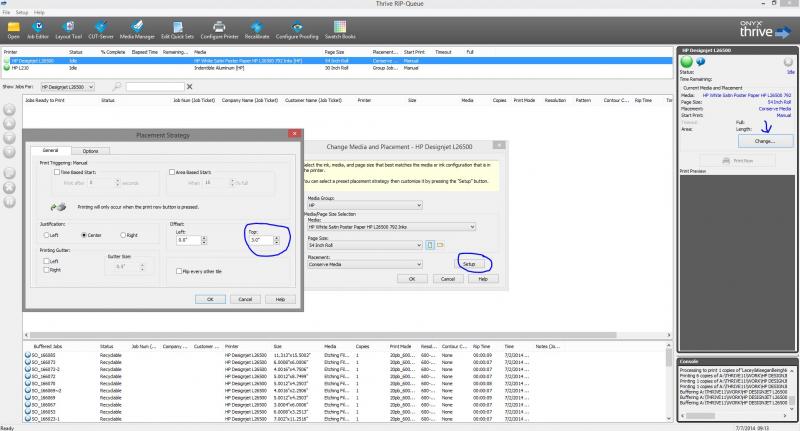Switch to the General tab
The image size is (800, 431).
[x=51, y=151]
